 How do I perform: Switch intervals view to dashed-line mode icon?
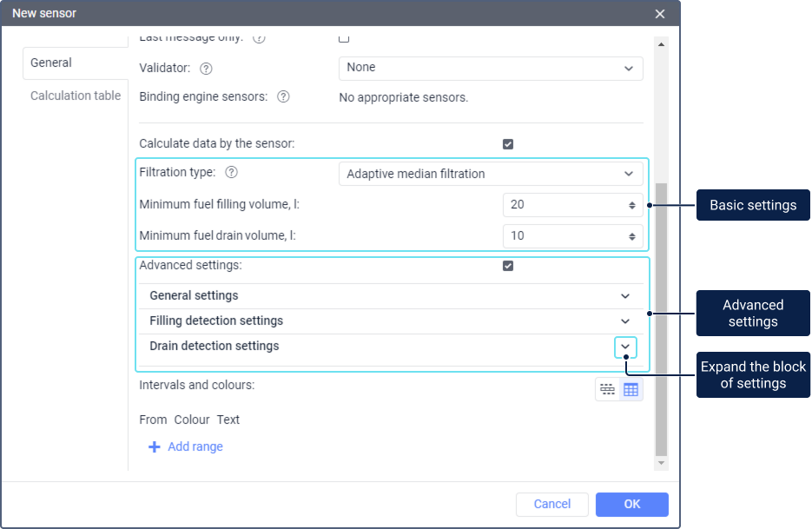tap(608, 390)
